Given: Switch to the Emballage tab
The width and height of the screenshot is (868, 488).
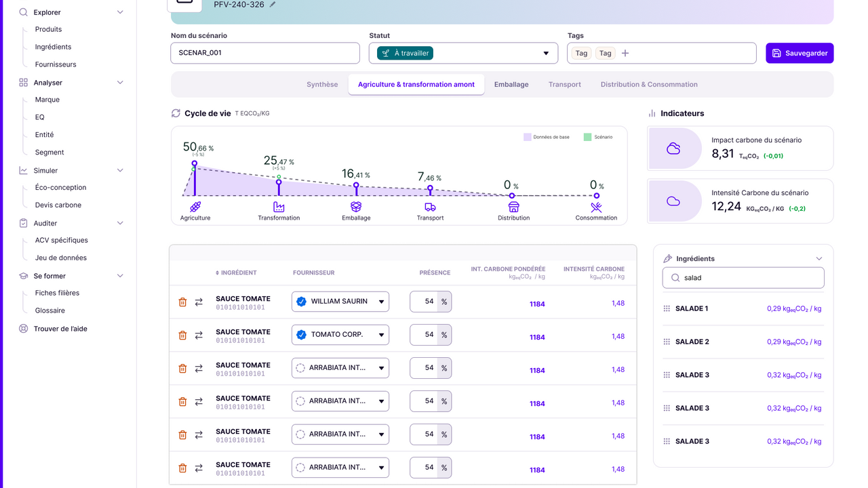Looking at the screenshot, I should click(511, 85).
